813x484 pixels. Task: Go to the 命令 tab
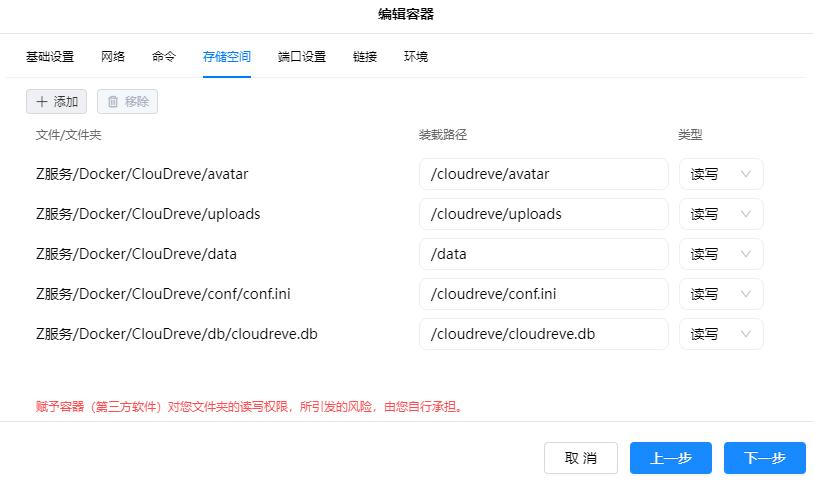(164, 57)
